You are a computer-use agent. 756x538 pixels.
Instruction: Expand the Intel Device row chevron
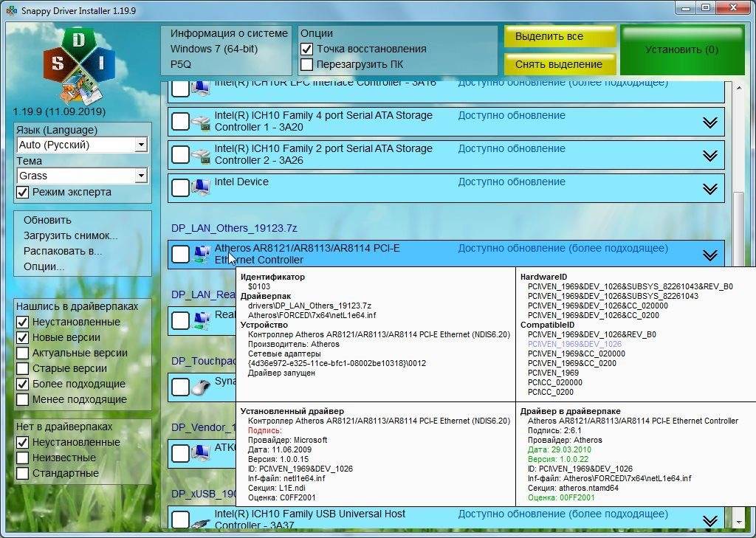click(x=709, y=188)
